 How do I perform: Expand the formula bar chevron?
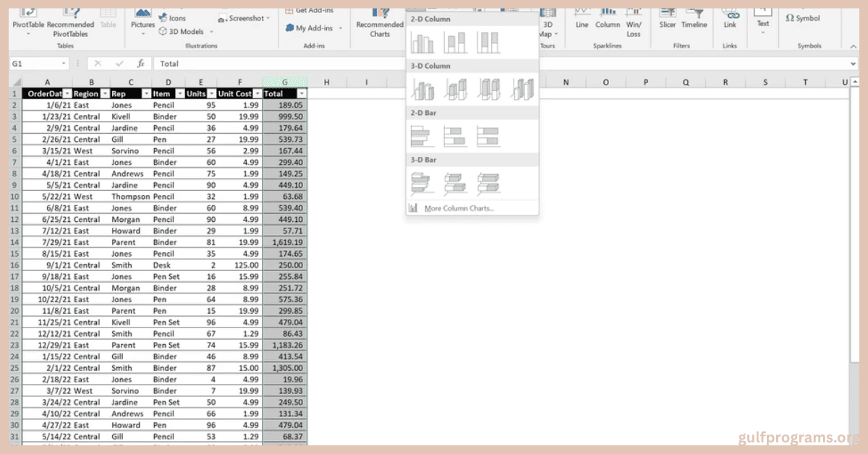[854, 64]
